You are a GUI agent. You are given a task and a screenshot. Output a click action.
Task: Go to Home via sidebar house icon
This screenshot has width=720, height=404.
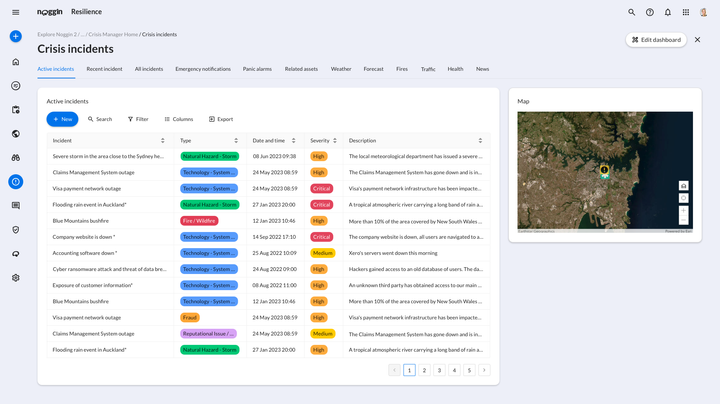click(16, 62)
